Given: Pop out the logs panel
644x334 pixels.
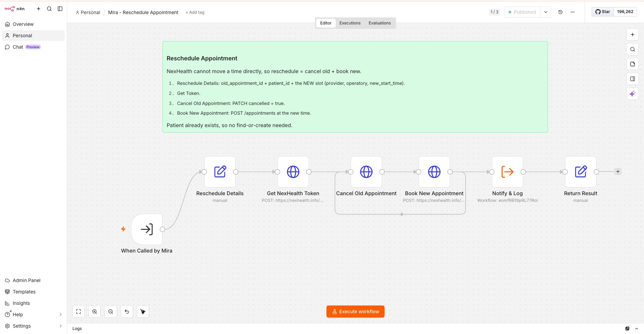Looking at the screenshot, I should tap(627, 329).
